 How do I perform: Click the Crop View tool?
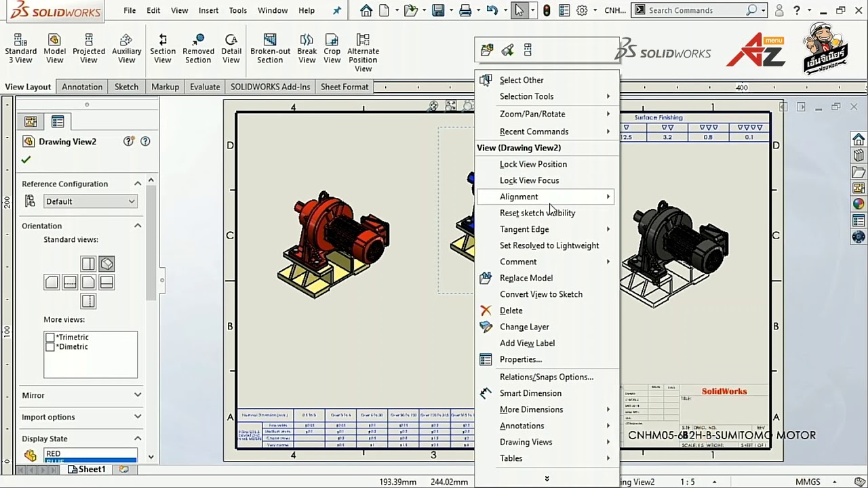click(332, 49)
